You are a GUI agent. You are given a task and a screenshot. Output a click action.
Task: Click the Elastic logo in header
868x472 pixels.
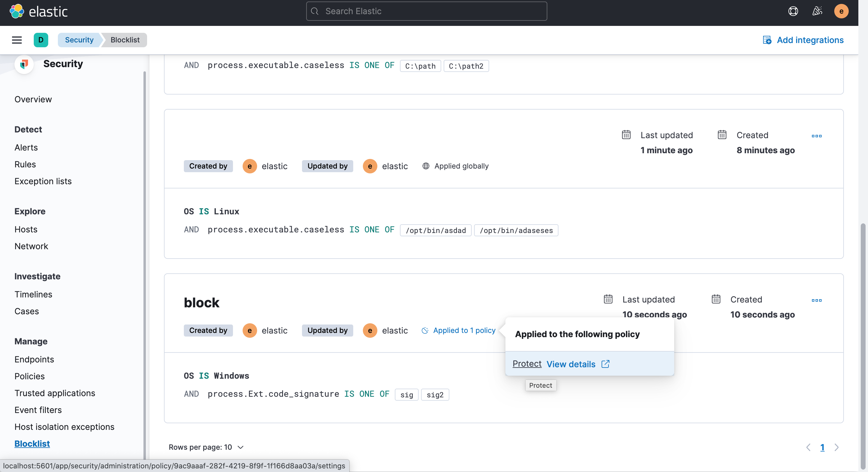pos(38,11)
